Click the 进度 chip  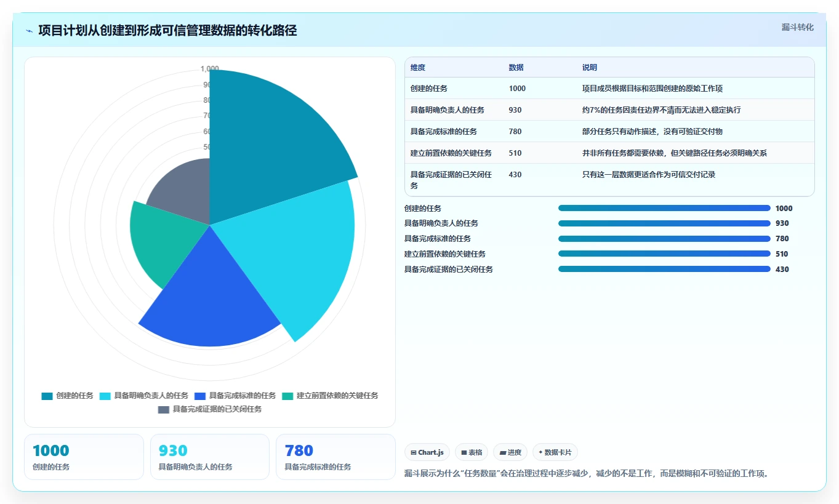click(510, 452)
